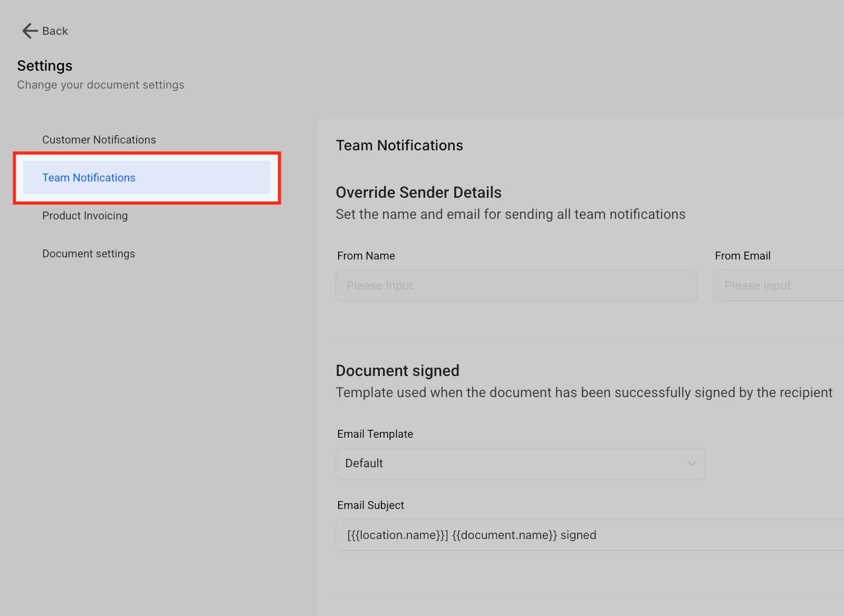Viewport: 844px width, 616px height.
Task: Go back via the Back label
Action: click(x=55, y=31)
